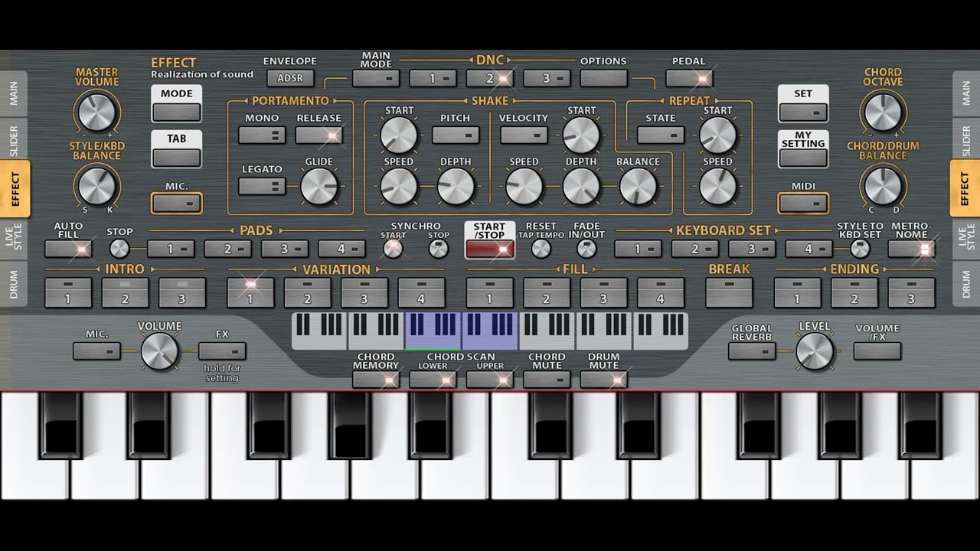
Task: Click the Chord Octave knob
Action: [x=883, y=112]
